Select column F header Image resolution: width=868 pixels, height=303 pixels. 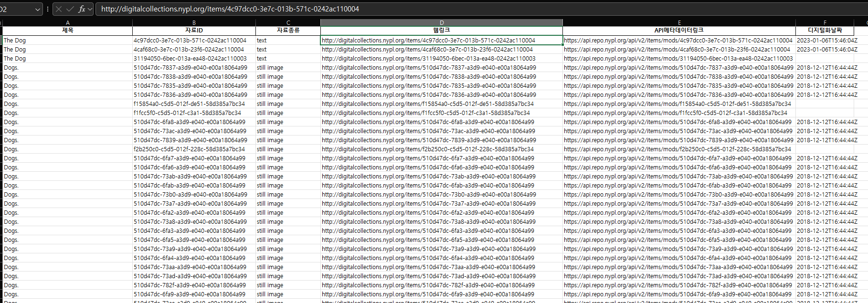click(825, 22)
